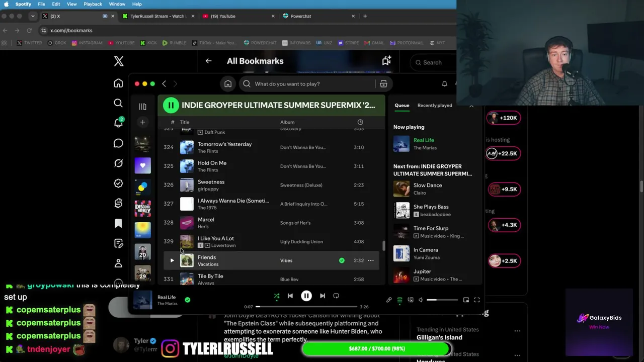The height and width of the screenshot is (362, 644).
Task: Skip to previous track in Spotify
Action: 290,296
